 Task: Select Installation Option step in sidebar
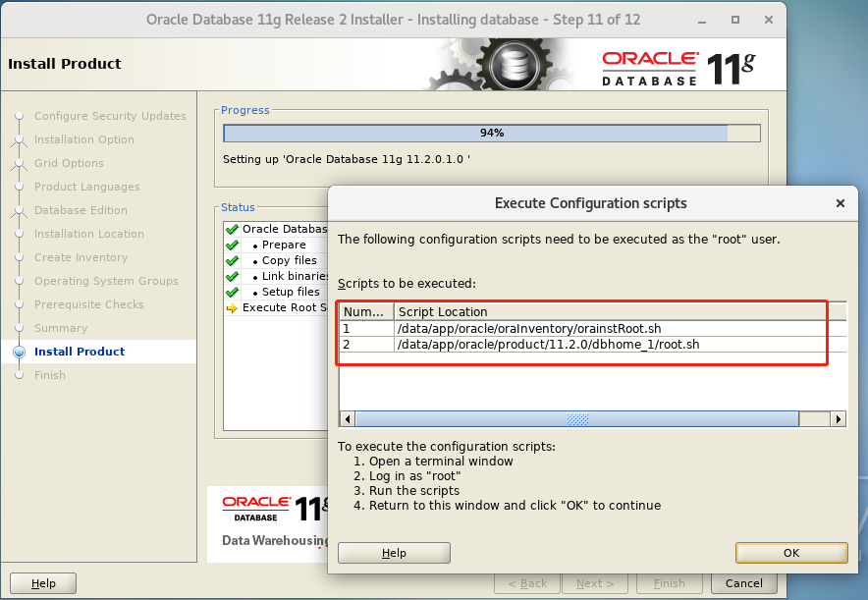pyautogui.click(x=84, y=139)
